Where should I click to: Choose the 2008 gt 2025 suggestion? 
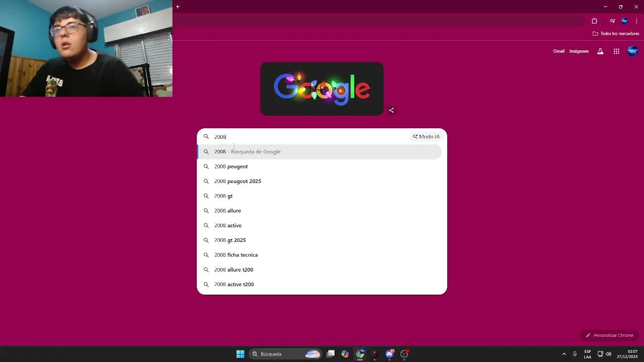coord(319,240)
